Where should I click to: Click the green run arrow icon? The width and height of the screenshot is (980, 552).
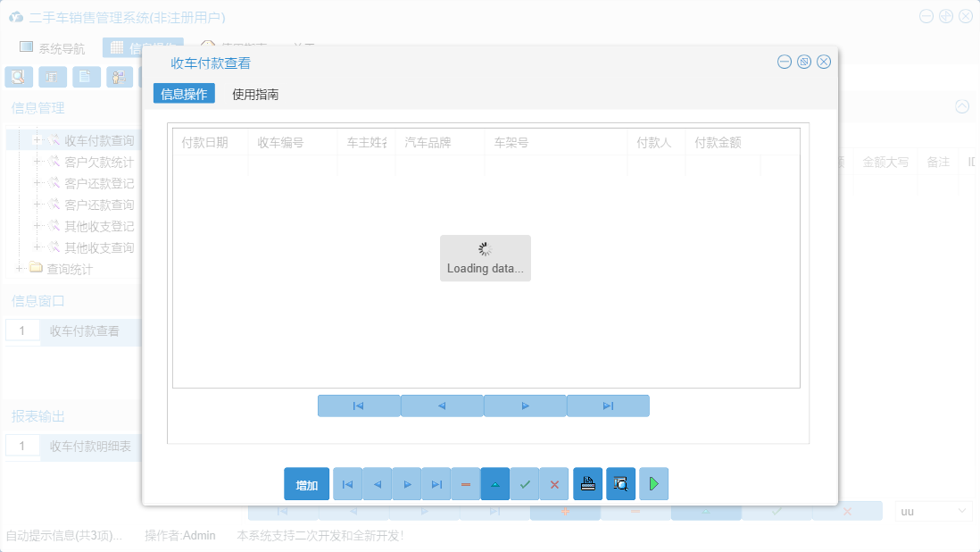tap(652, 483)
